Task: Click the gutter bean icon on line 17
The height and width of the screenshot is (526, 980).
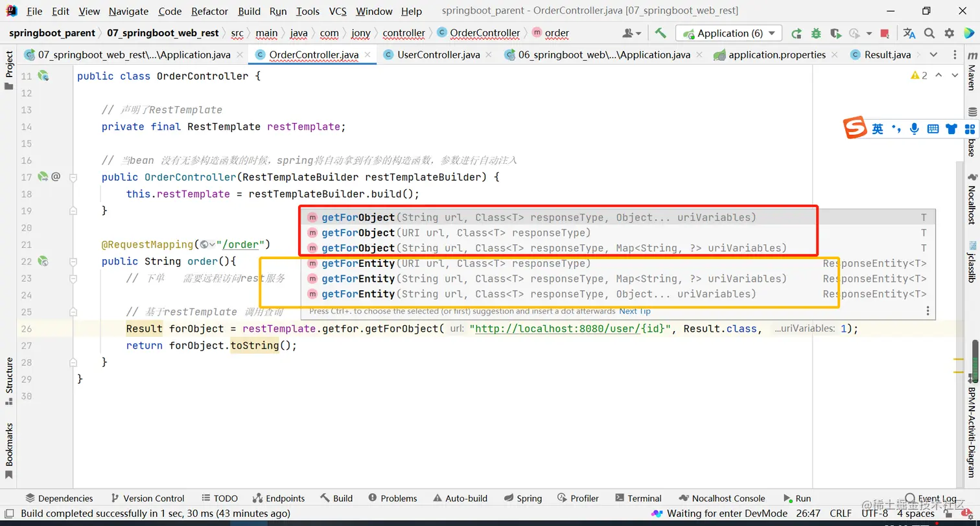Action: click(43, 176)
